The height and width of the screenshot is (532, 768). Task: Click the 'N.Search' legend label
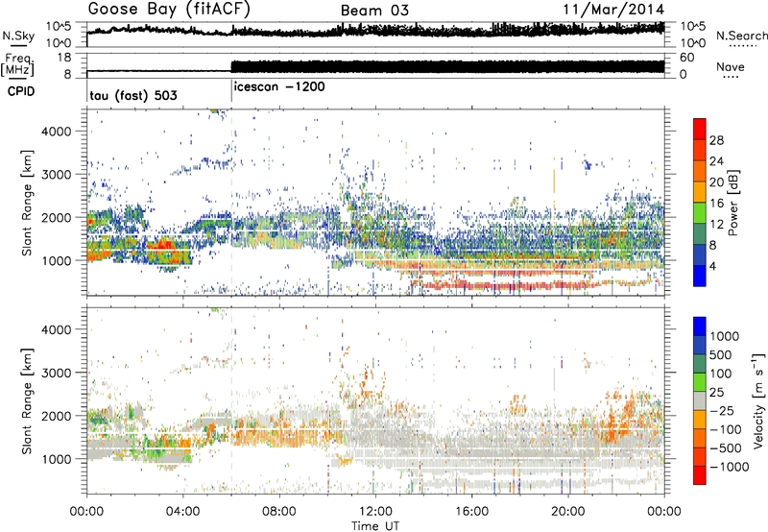tap(741, 36)
